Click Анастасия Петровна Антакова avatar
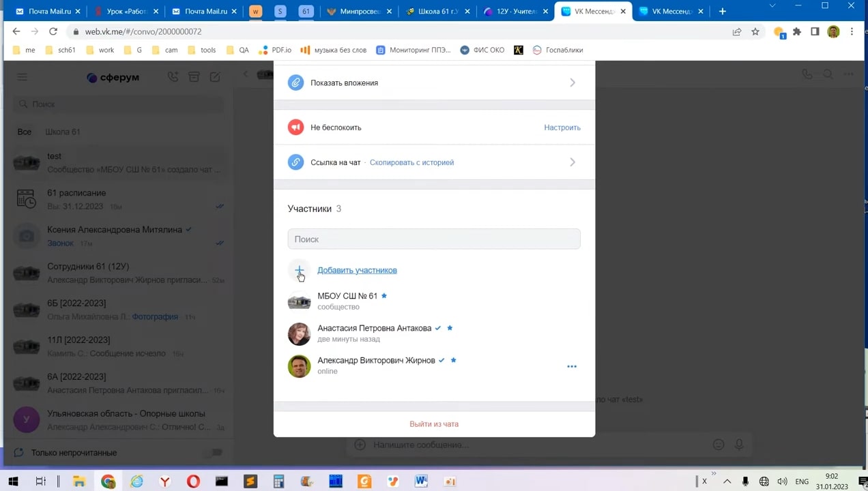The image size is (868, 491). point(299,333)
